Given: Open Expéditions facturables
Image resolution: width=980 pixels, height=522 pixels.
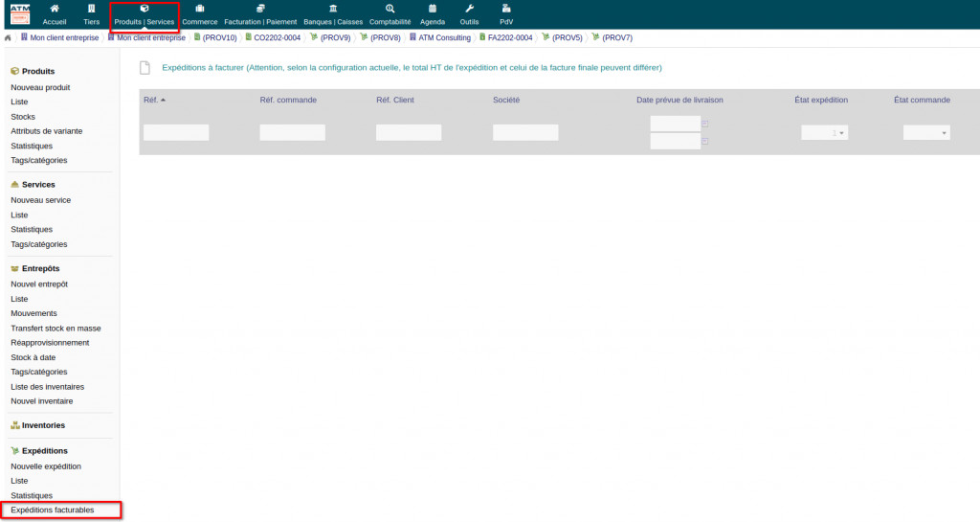Looking at the screenshot, I should (53, 511).
